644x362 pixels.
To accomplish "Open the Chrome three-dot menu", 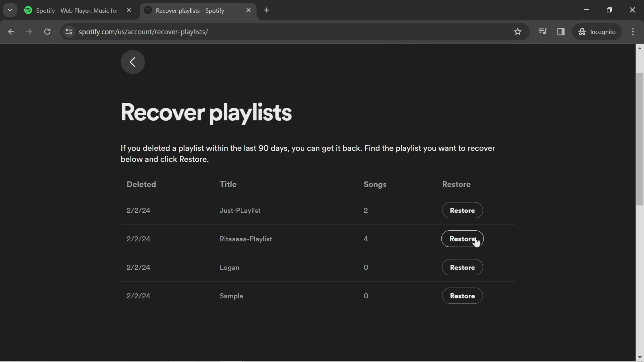I will point(633,32).
